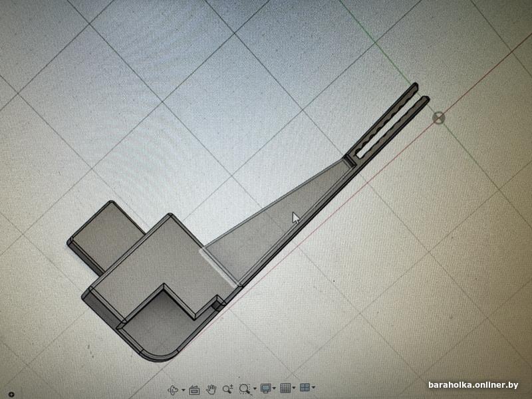
Task: Choose the Zoom magnifier tool
Action: tap(227, 389)
